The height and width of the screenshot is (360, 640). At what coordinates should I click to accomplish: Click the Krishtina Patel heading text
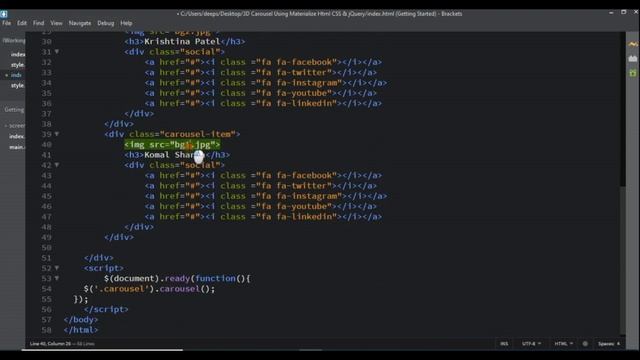coord(182,42)
